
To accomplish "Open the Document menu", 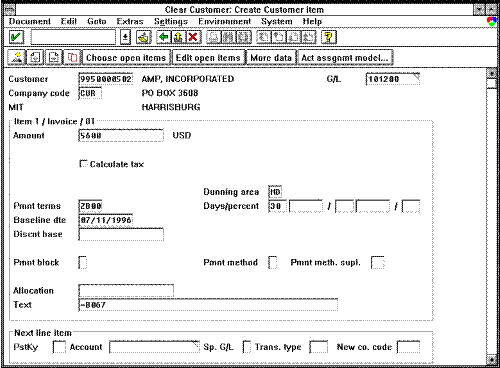I will click(30, 21).
